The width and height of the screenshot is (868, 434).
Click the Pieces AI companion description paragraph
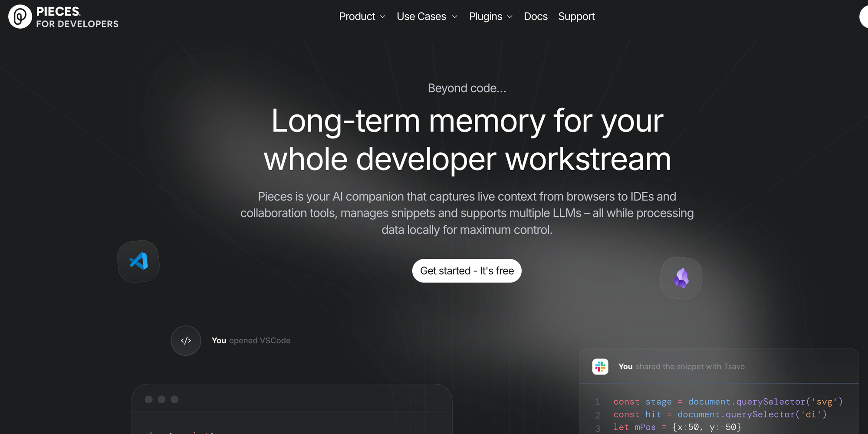coord(467,213)
